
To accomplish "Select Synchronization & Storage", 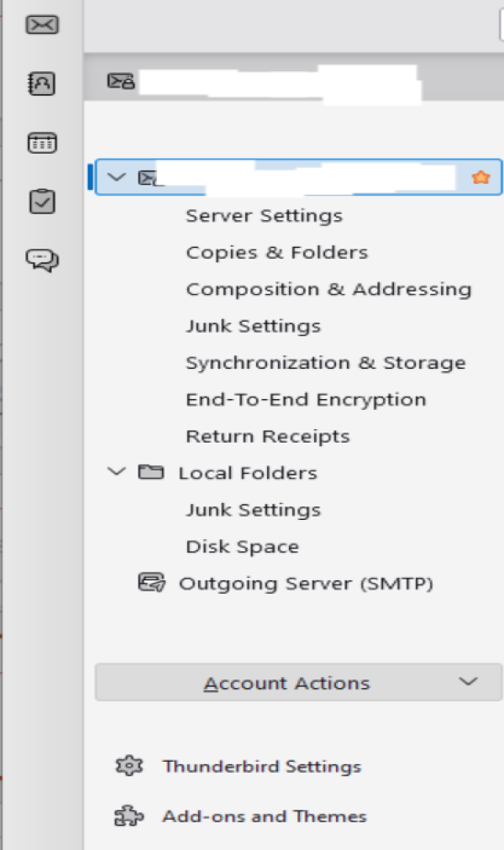I will tap(325, 363).
